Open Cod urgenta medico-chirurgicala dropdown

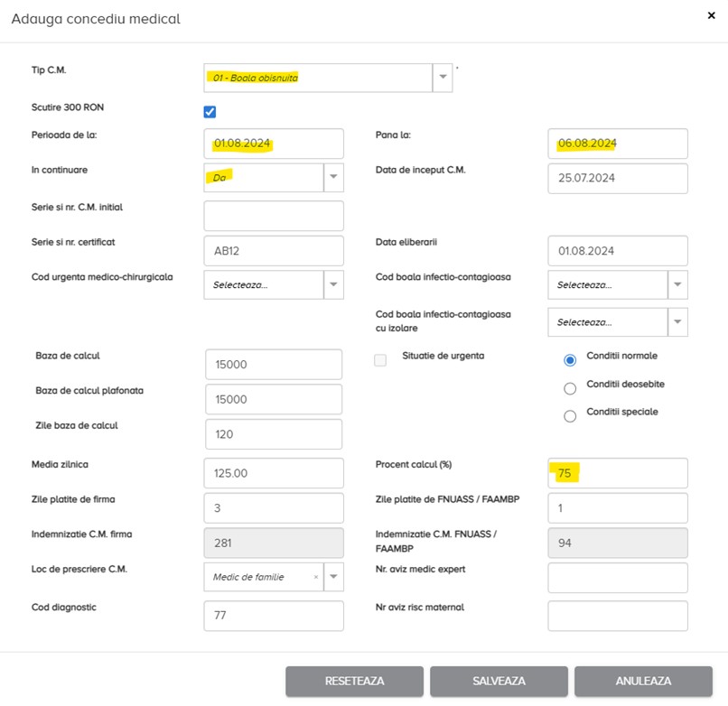click(333, 284)
